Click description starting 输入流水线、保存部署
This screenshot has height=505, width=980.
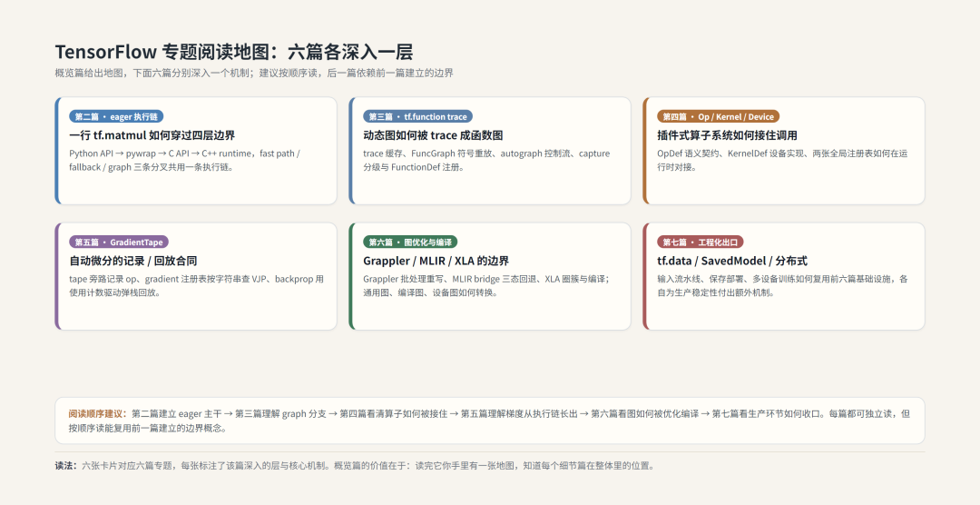tap(782, 285)
